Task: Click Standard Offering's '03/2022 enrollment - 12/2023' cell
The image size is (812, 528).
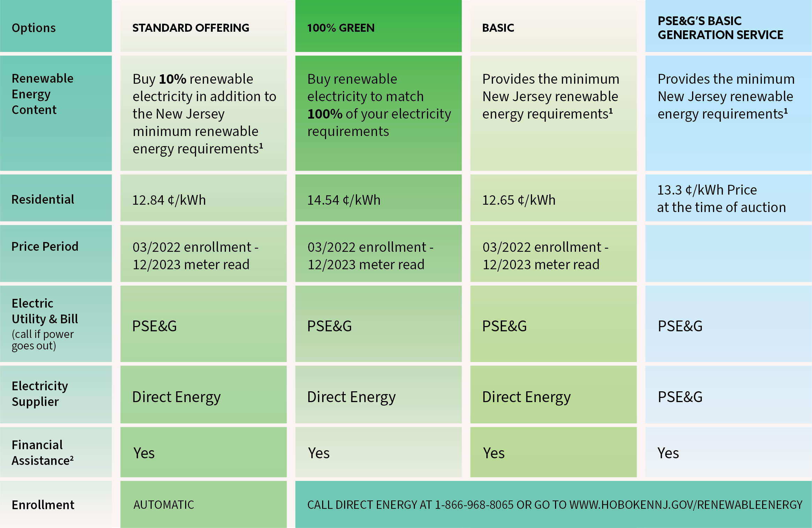Action: 204,253
